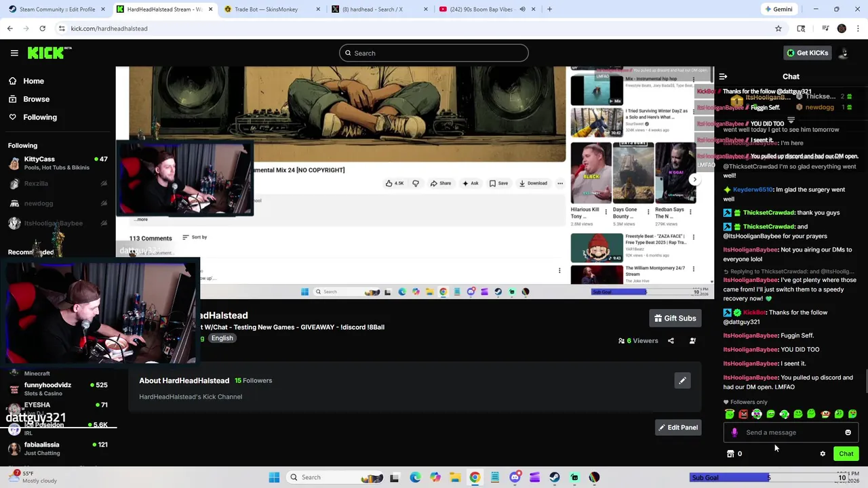Open KittyCass followed channel

click(x=58, y=163)
